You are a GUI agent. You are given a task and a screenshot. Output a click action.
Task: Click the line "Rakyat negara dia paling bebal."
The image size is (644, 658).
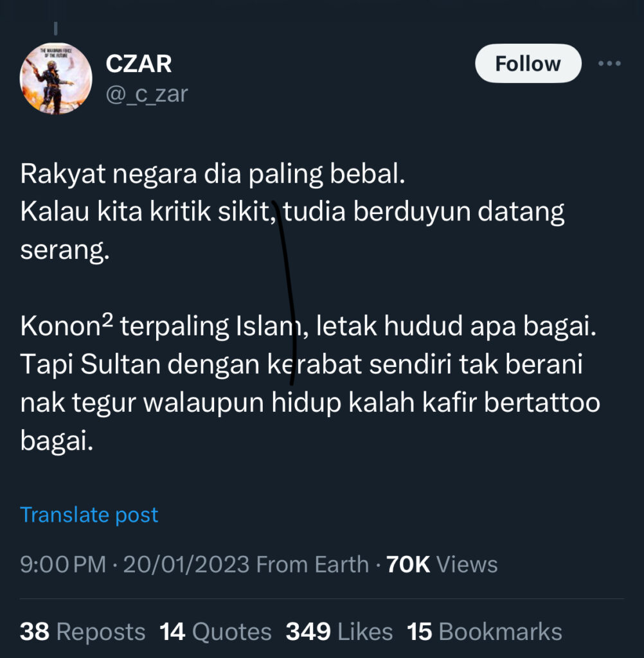[213, 173]
